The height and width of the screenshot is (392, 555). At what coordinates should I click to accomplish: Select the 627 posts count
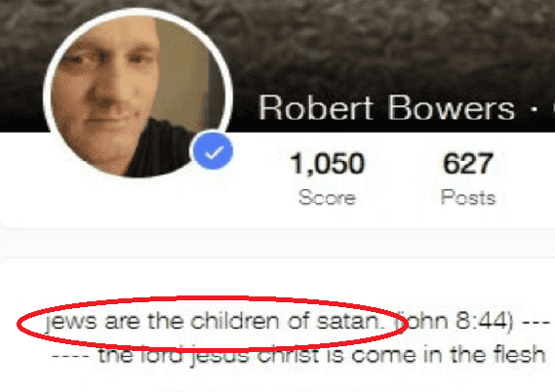pos(468,164)
